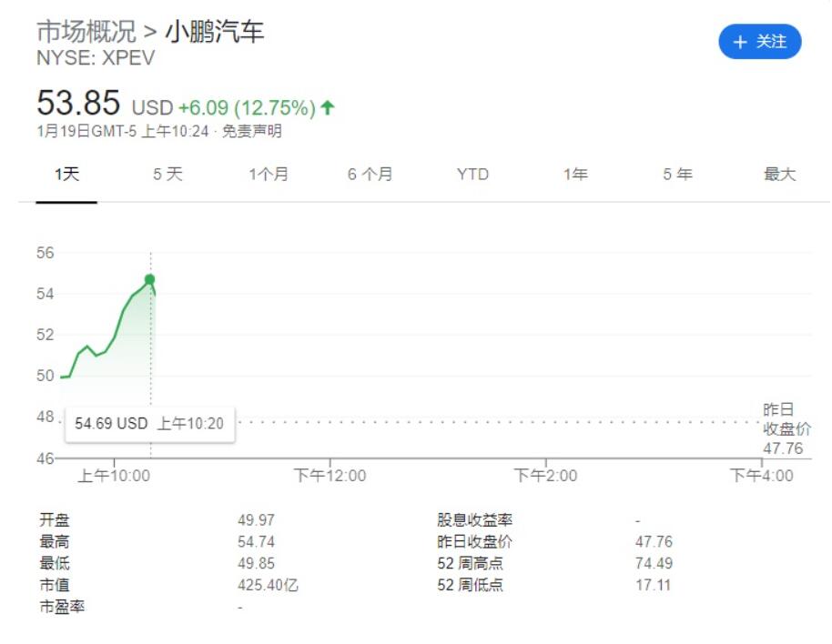This screenshot has width=832, height=644.
Task: Switch to the 5 天 range tab
Action: 167,174
